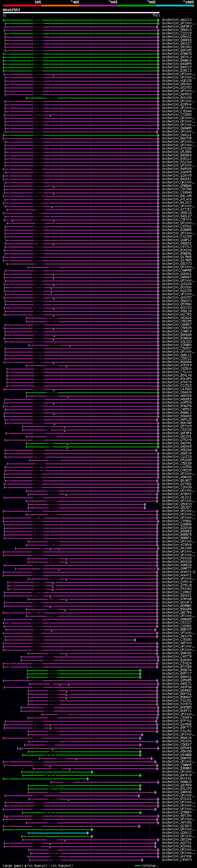
Task: Open UniRef100_Q7RWR0 label
Action: 177,345
